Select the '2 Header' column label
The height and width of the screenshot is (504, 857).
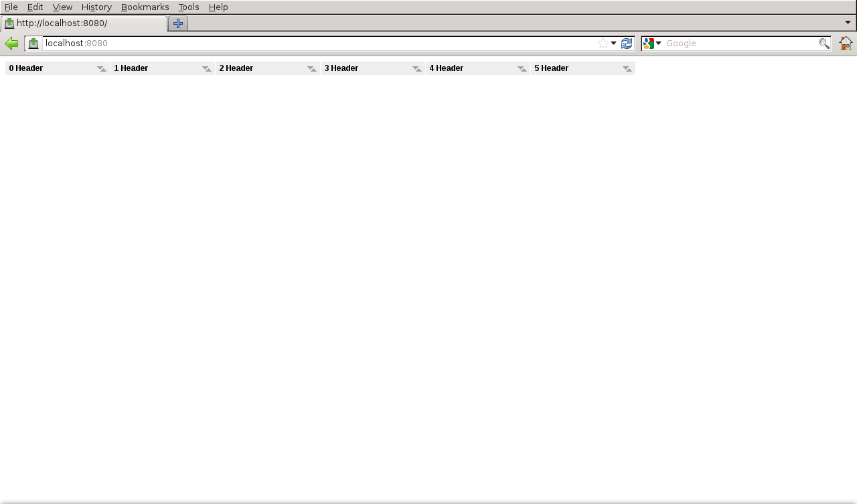click(x=236, y=68)
